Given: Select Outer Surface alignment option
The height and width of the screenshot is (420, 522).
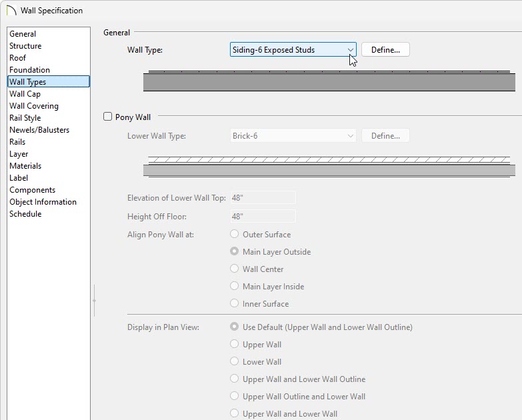Looking at the screenshot, I should 235,234.
